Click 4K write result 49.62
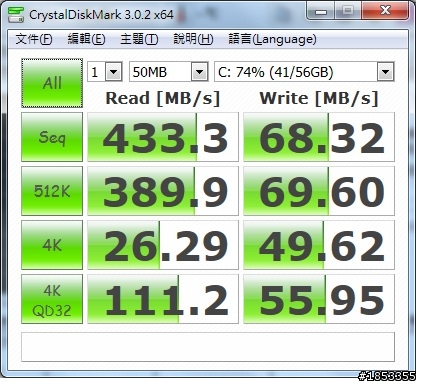Image resolution: width=422 pixels, height=384 pixels. coord(319,245)
